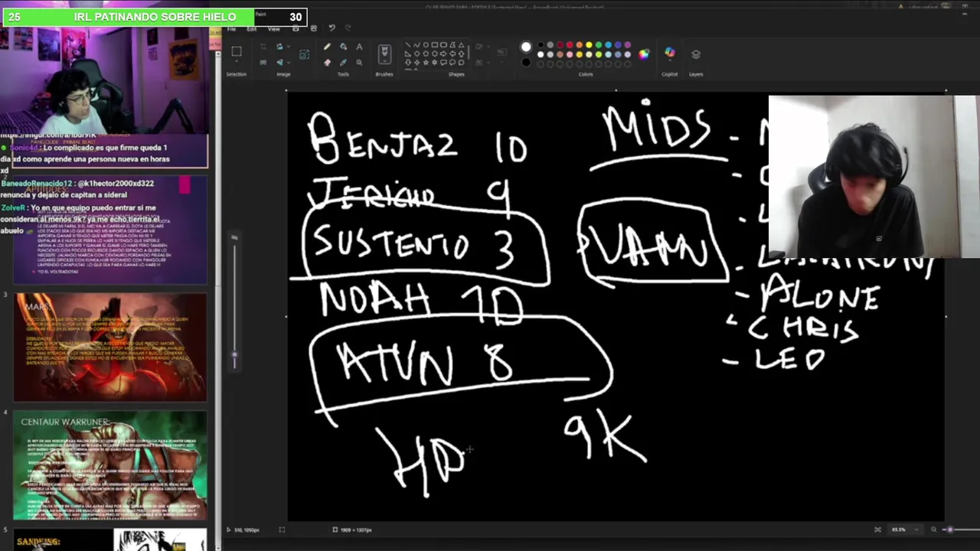
Task: Choose the Line shape
Action: click(407, 44)
